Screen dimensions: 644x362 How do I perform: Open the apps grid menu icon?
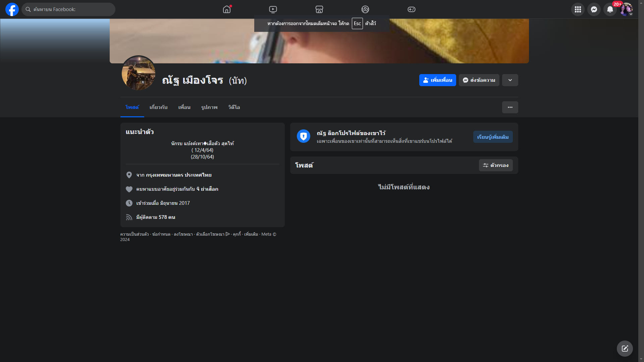[x=578, y=9]
